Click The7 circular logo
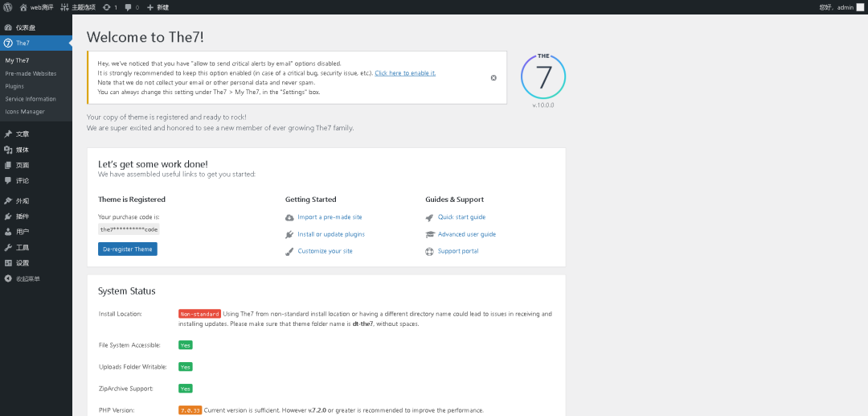868x416 pixels. pyautogui.click(x=543, y=76)
